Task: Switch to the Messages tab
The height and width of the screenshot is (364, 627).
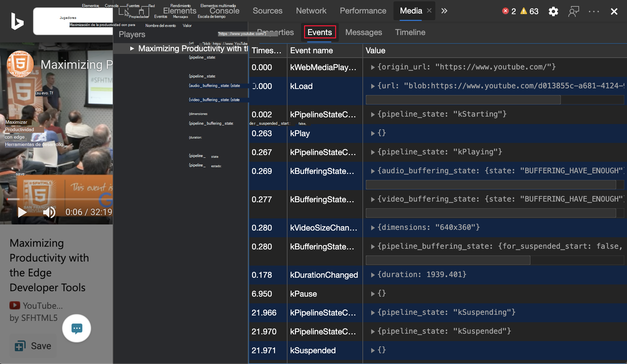Action: [363, 32]
